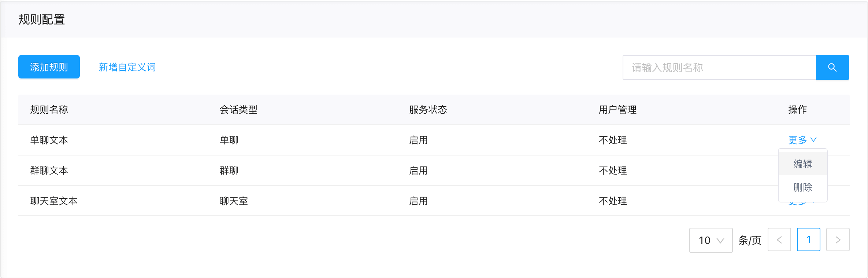Go to page 1 in pagination
Image resolution: width=868 pixels, height=278 pixels.
[808, 240]
